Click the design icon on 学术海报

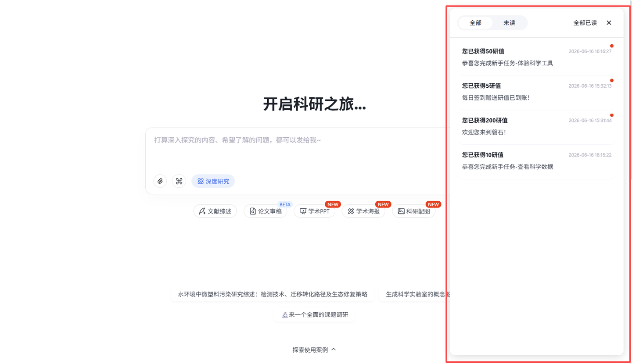coord(351,211)
